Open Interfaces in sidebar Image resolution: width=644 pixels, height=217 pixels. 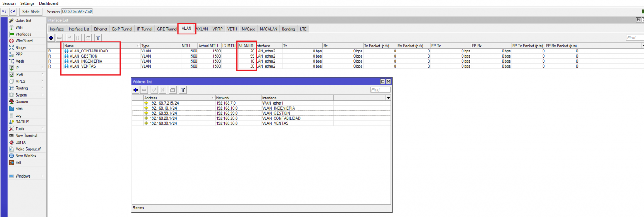[23, 34]
